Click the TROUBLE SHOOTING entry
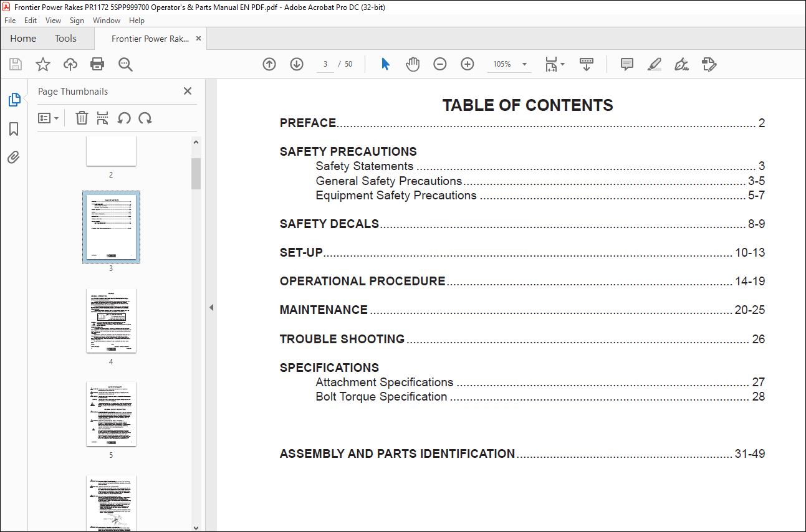Screen dimensions: 806x532 tap(522, 340)
